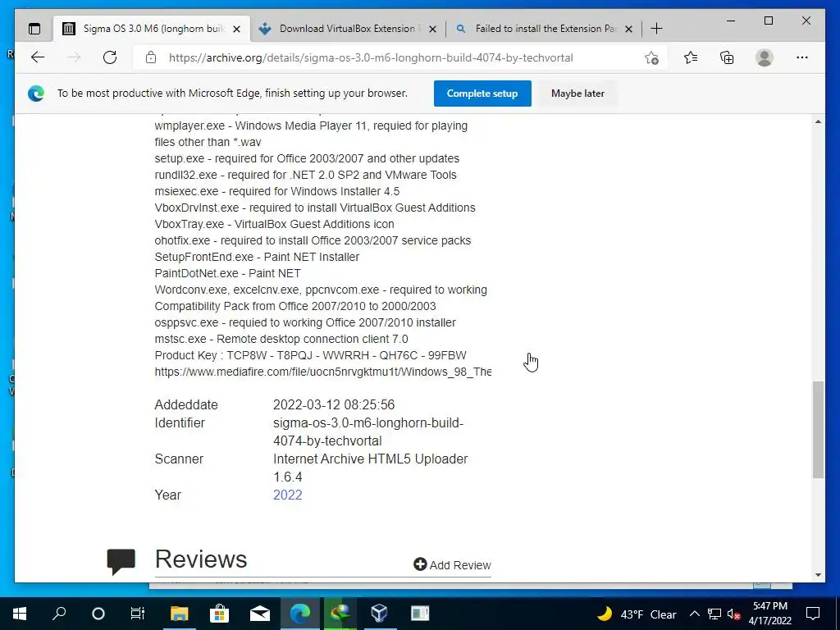Open Mail app from taskbar

coord(260,614)
